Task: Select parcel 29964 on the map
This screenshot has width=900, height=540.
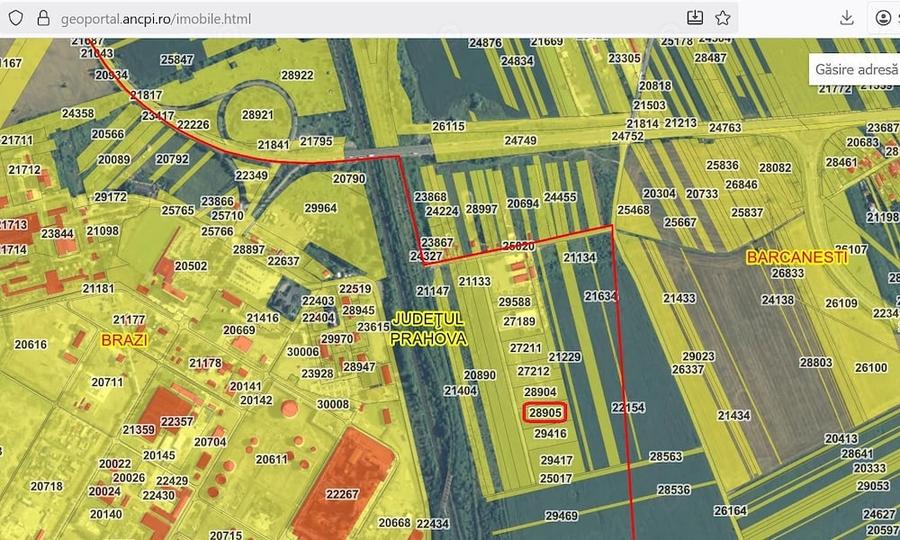Action: [x=320, y=208]
